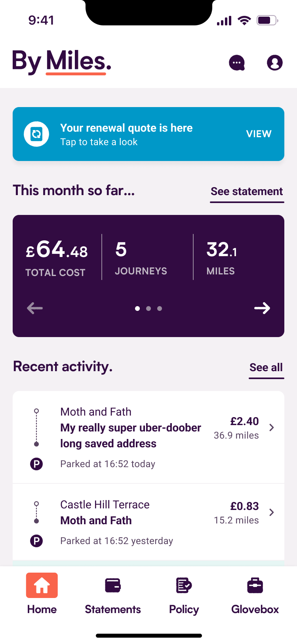297x644 pixels.
Task: Tap the By Miles logo
Action: pos(62,62)
